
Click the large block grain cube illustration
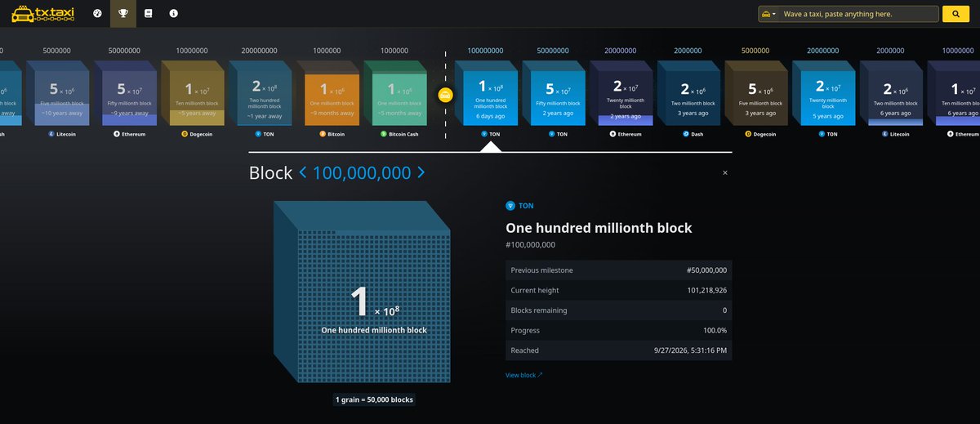(362, 291)
